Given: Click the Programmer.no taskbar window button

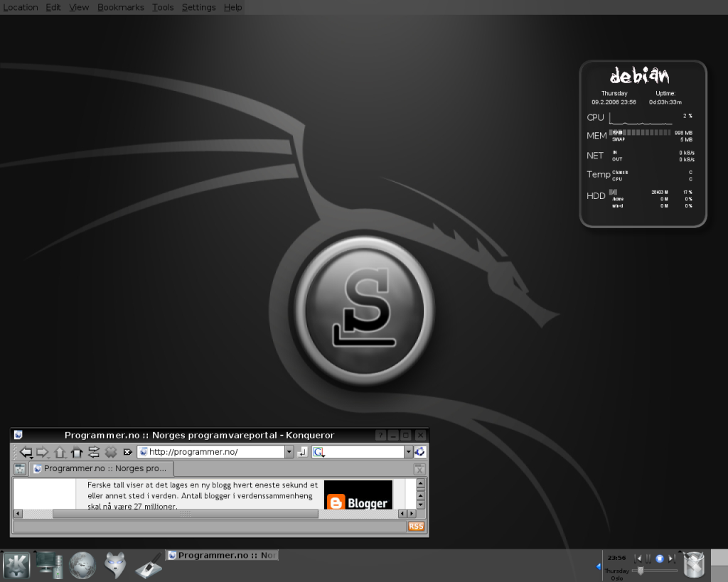Looking at the screenshot, I should point(222,555).
